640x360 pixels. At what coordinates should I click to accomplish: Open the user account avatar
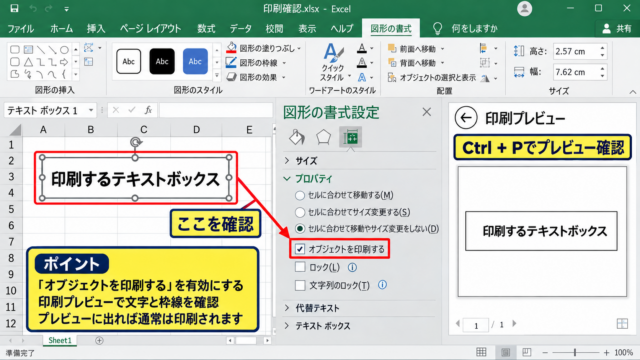point(524,9)
